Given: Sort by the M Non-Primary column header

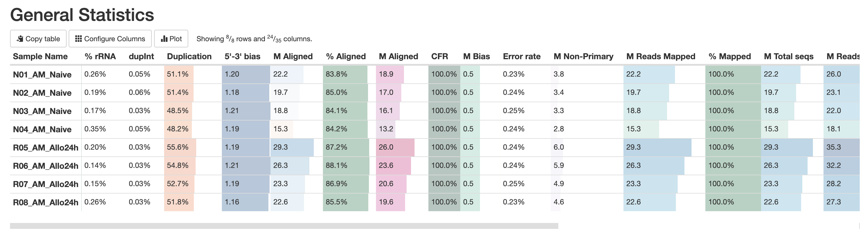Looking at the screenshot, I should tap(583, 56).
